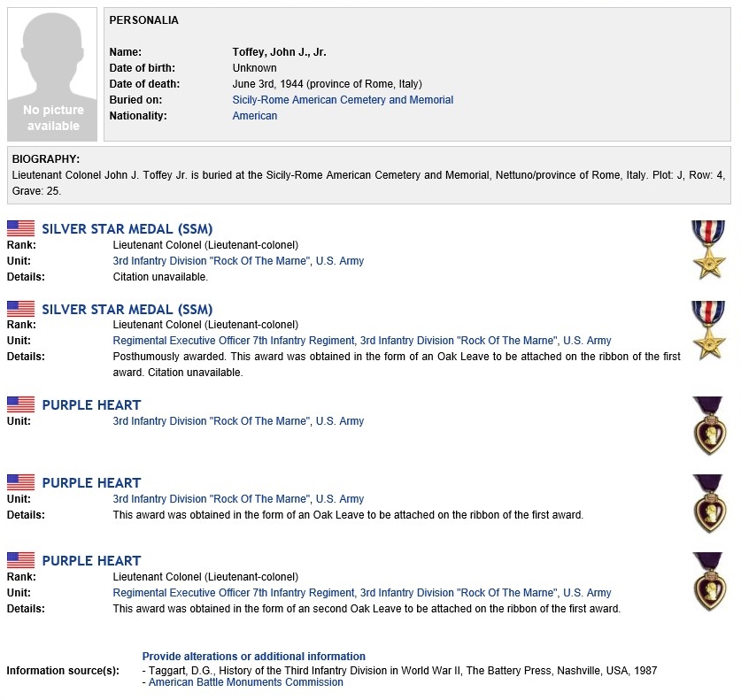Open the first Silver Star Medal (SSM) heading
The width and height of the screenshot is (741, 700).
pos(127,229)
